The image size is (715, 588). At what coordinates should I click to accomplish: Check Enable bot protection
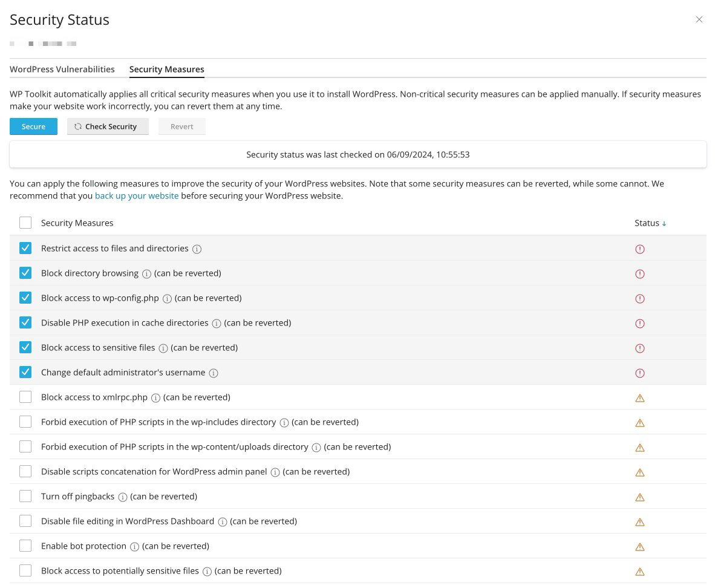[x=25, y=546]
